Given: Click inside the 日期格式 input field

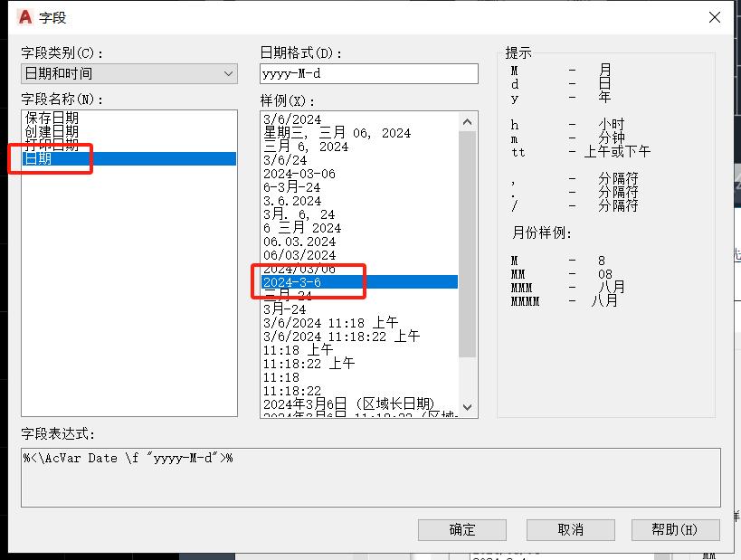Looking at the screenshot, I should (x=367, y=73).
